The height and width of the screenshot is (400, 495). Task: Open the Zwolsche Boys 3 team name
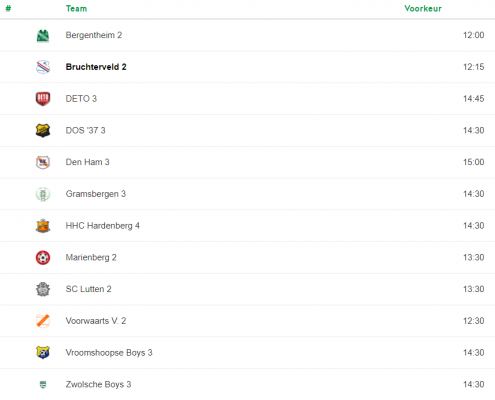(x=98, y=385)
